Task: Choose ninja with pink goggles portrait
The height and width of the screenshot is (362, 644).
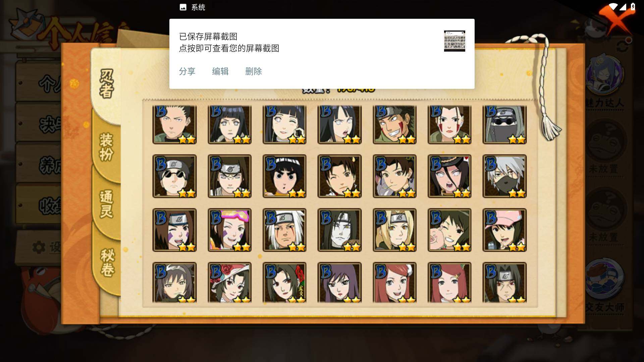Action: [x=229, y=230]
